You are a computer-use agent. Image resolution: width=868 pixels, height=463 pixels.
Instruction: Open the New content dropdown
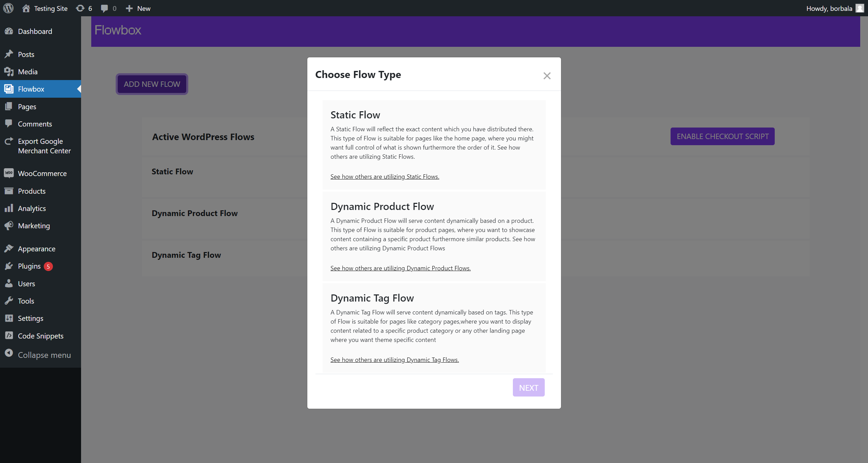[138, 8]
